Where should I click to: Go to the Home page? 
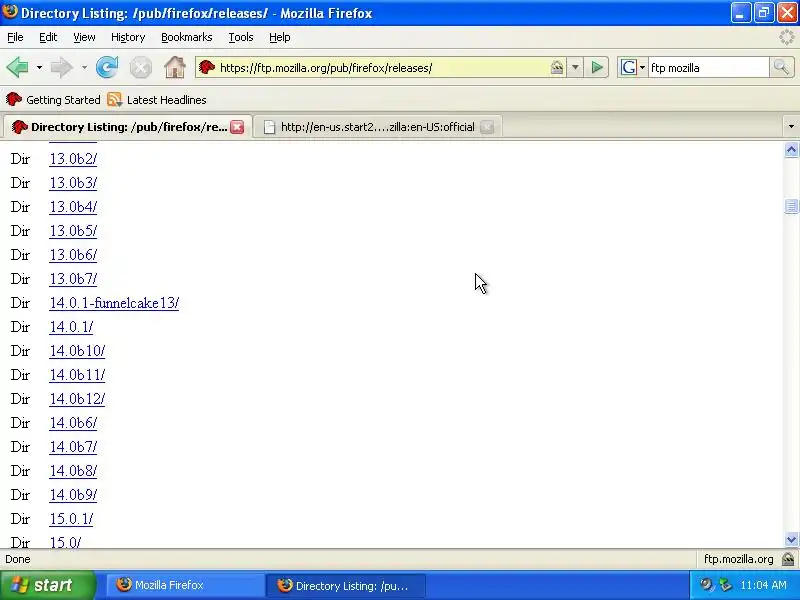pos(174,67)
